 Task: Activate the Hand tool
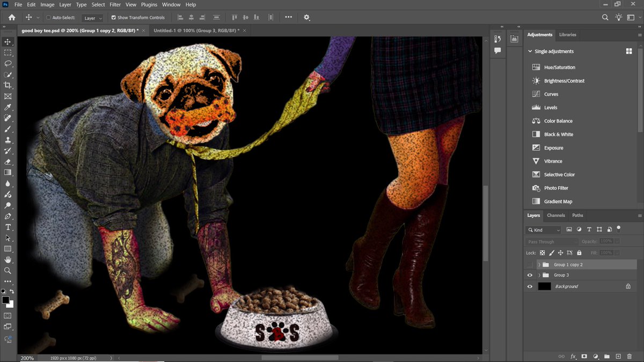click(8, 260)
